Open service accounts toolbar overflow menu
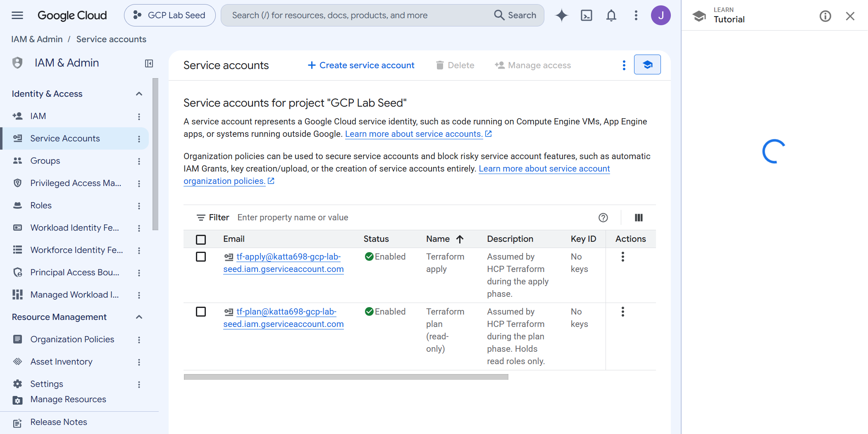Viewport: 868px width, 434px height. point(624,65)
